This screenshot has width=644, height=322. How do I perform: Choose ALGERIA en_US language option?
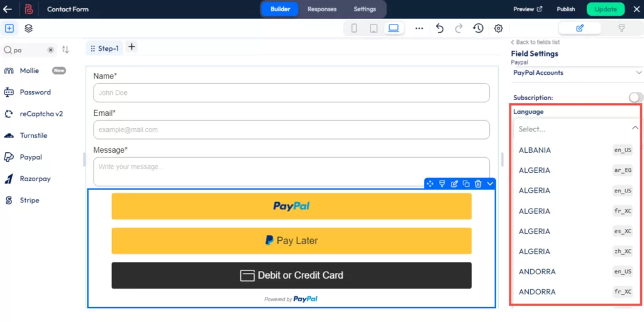(x=576, y=191)
